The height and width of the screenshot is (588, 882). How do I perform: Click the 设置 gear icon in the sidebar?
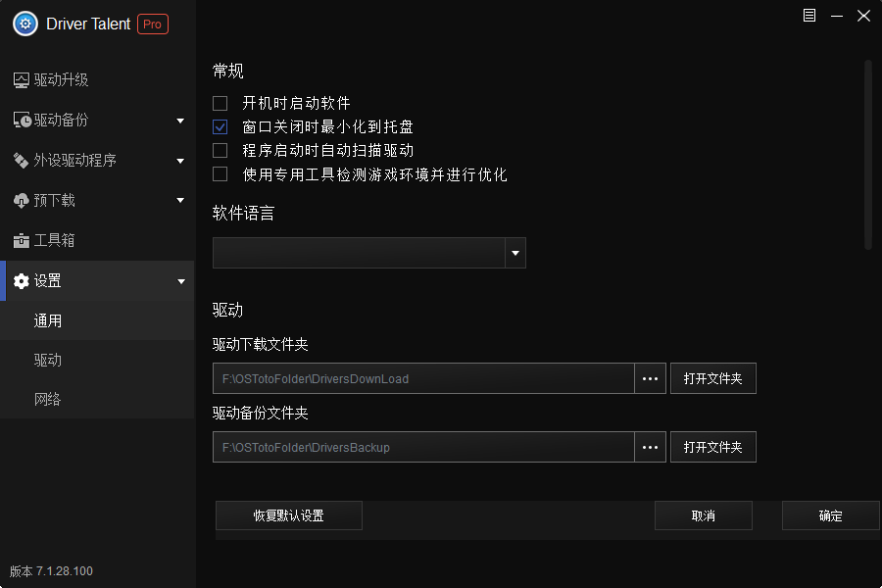[21, 281]
